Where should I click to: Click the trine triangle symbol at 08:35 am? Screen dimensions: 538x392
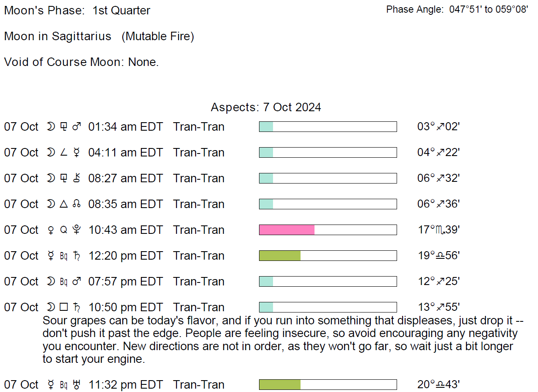(x=64, y=204)
